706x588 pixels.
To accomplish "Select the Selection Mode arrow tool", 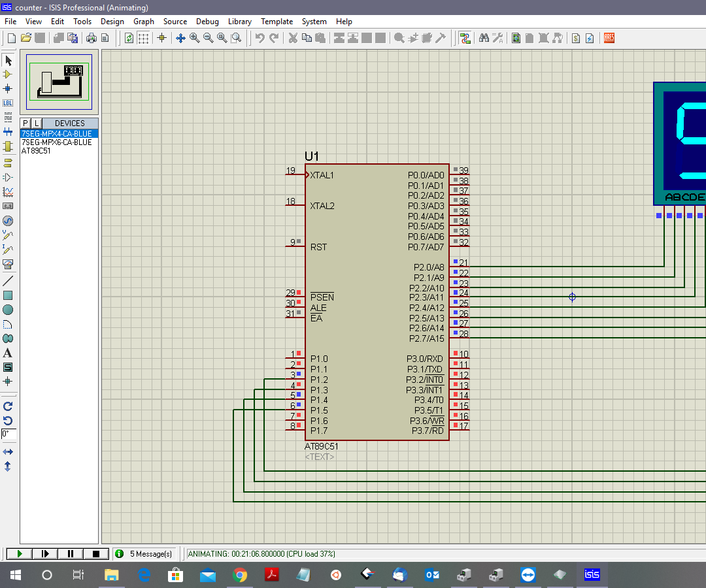I will [x=8, y=60].
